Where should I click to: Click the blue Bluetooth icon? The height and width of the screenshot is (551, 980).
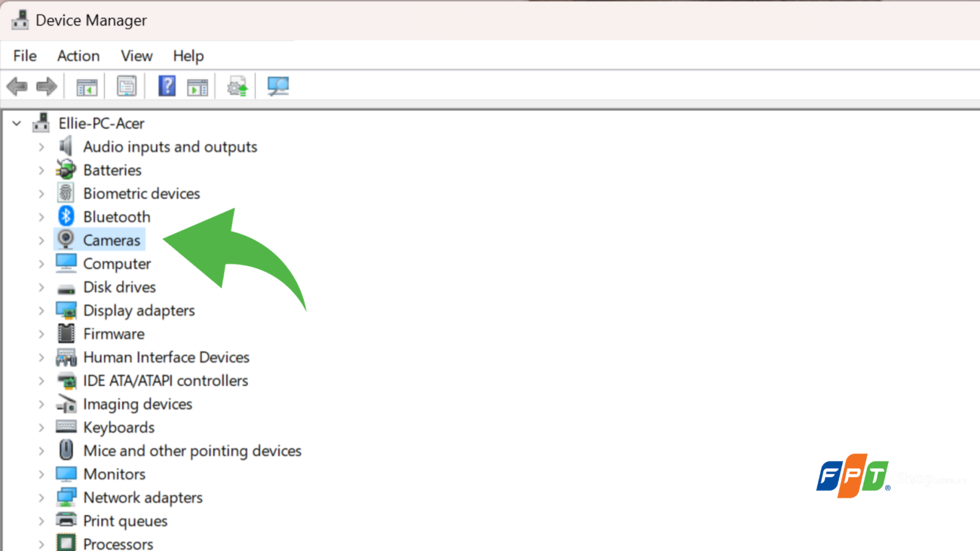pyautogui.click(x=66, y=216)
